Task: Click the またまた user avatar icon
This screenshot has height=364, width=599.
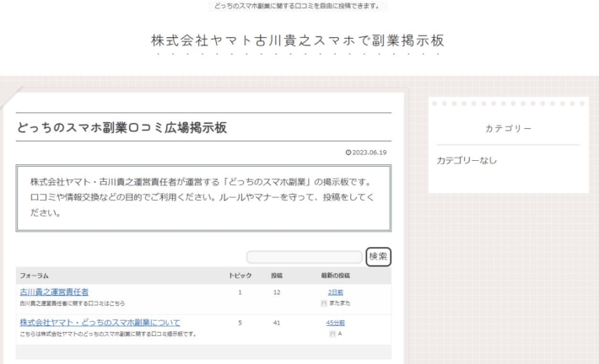Action: (x=324, y=303)
